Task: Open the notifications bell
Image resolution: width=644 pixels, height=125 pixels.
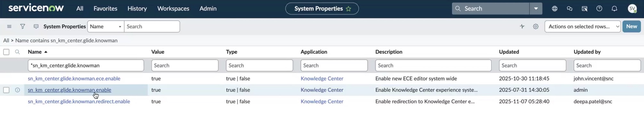Action: coord(614,9)
